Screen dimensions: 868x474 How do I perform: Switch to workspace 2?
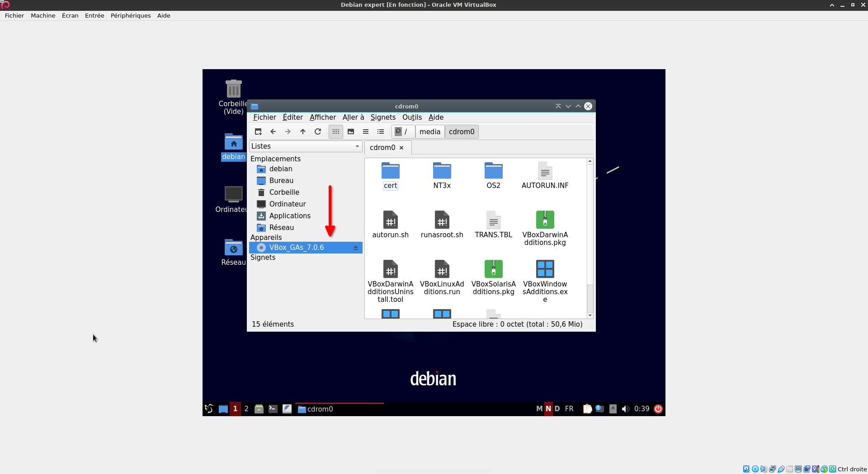pos(246,409)
